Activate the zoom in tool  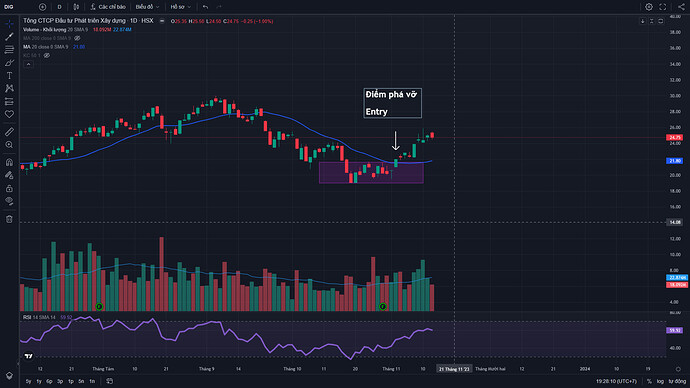click(x=9, y=145)
